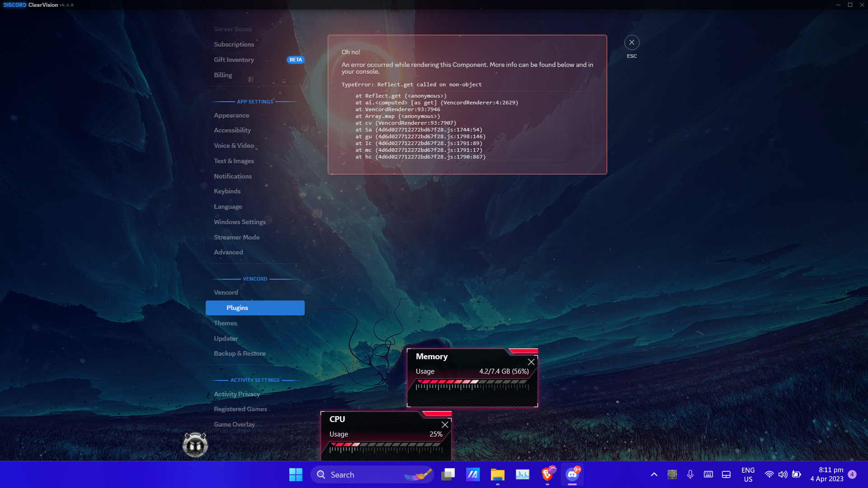Image resolution: width=868 pixels, height=488 pixels.
Task: Click the robot mascot avatar icon
Action: 195,445
